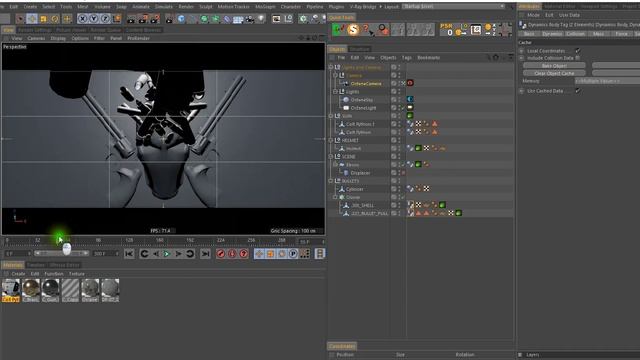
Task: Click the OctaneSky environment tag icon
Action: (410, 100)
